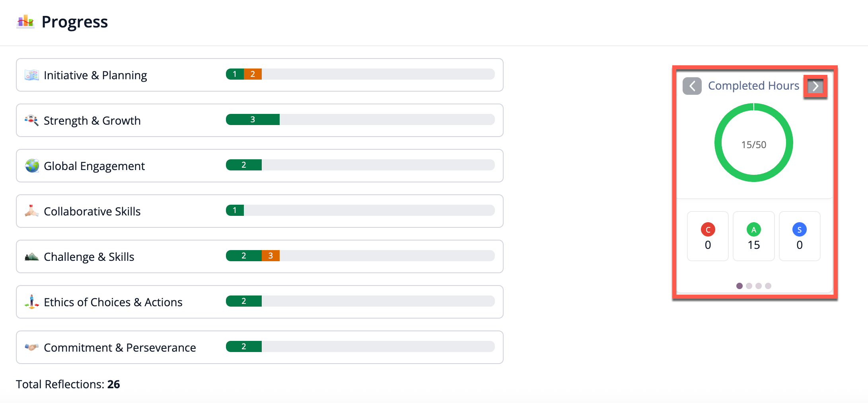Click the Collaborative Skills hands icon

pyautogui.click(x=32, y=211)
